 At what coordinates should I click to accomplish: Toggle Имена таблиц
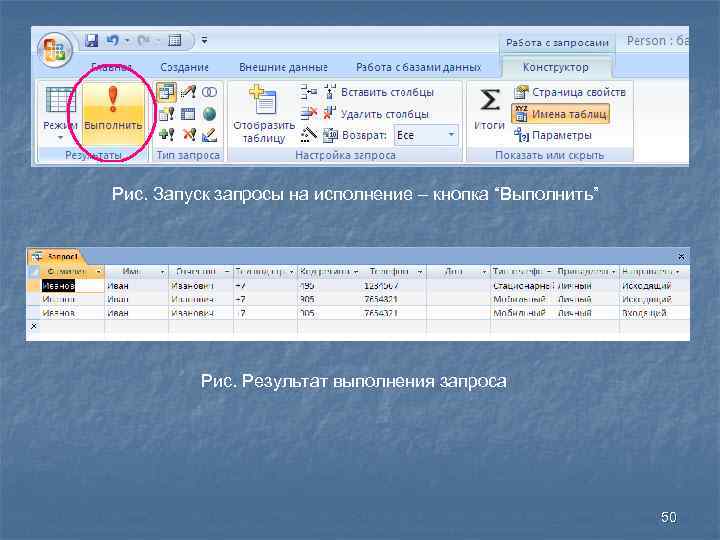coord(560,114)
